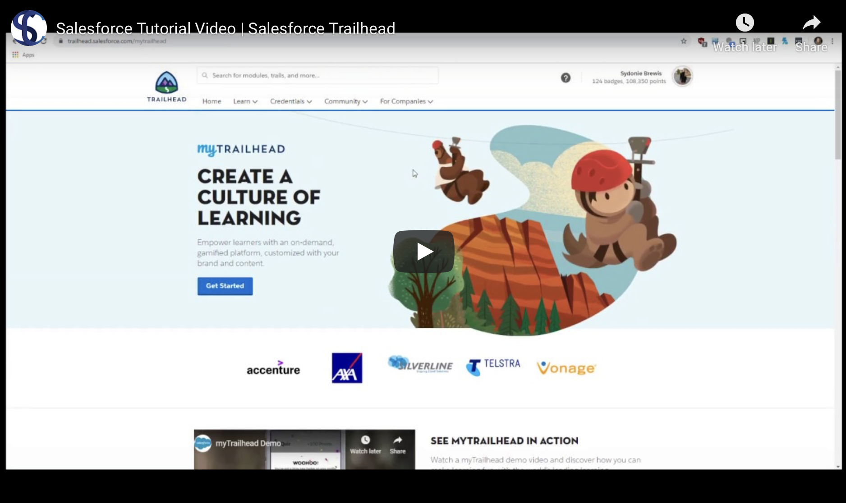Image resolution: width=846 pixels, height=504 pixels.
Task: Click the page scrollbar thumb
Action: point(838,115)
